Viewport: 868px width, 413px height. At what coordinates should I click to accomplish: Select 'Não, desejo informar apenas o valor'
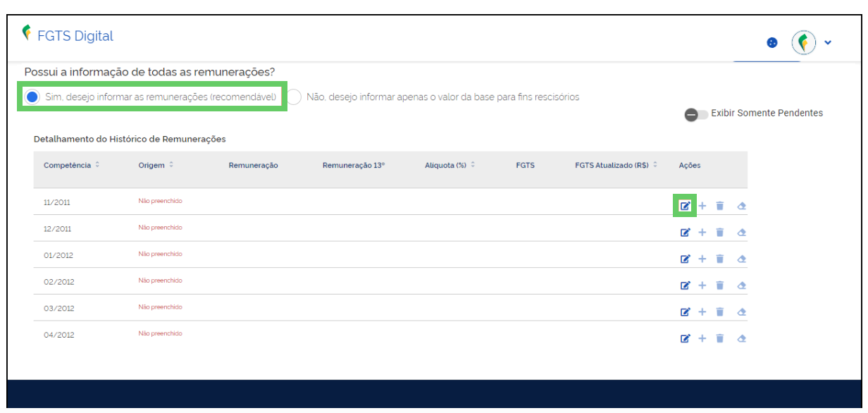pos(294,97)
